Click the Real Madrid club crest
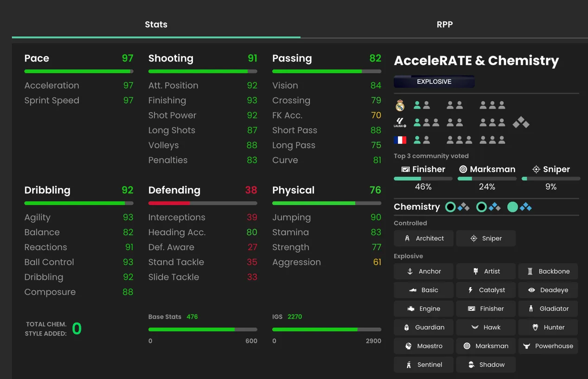 (400, 106)
